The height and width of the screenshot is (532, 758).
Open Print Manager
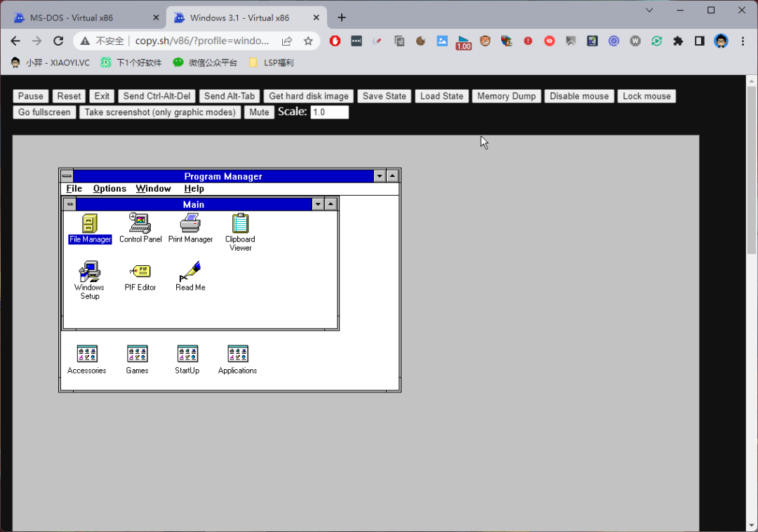[x=190, y=223]
